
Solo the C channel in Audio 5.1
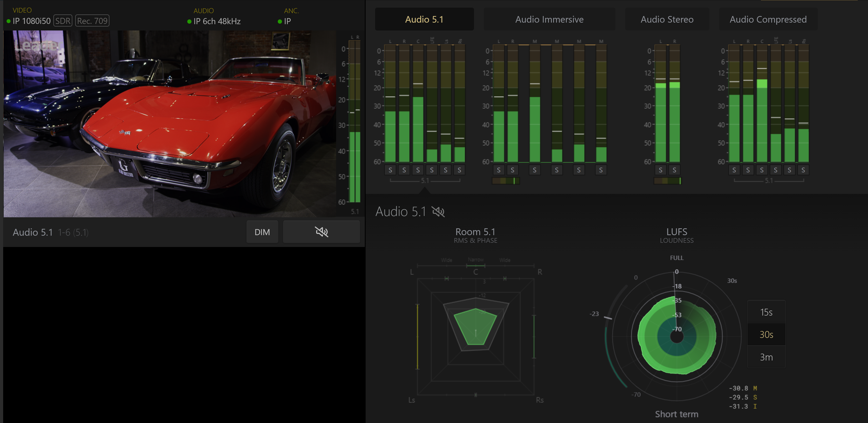coord(418,170)
